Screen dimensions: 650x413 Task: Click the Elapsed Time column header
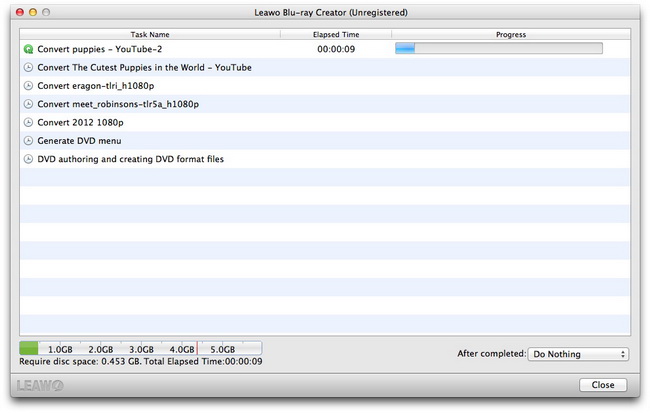336,34
